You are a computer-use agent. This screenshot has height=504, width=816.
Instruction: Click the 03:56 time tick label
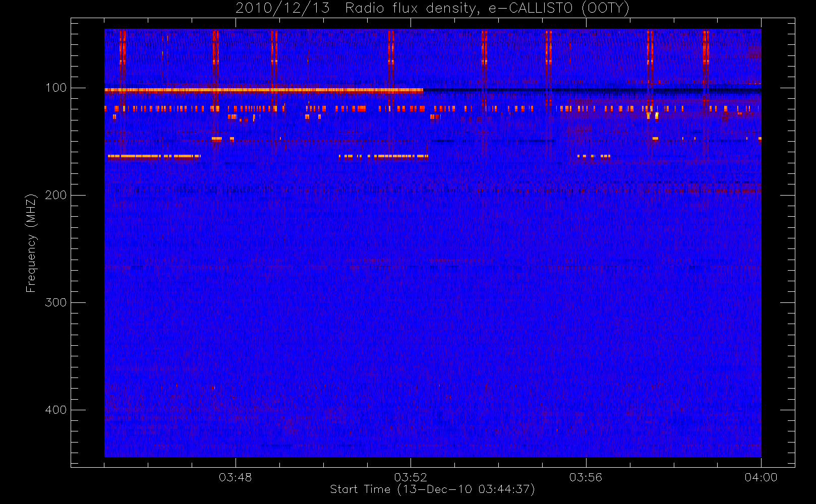(586, 477)
